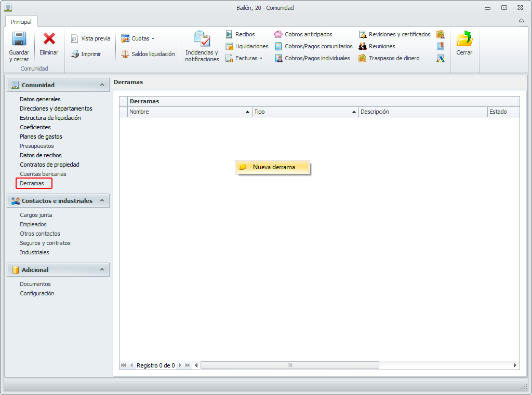This screenshot has height=395, width=532.
Task: Click the Descripción column header
Action: coord(423,112)
